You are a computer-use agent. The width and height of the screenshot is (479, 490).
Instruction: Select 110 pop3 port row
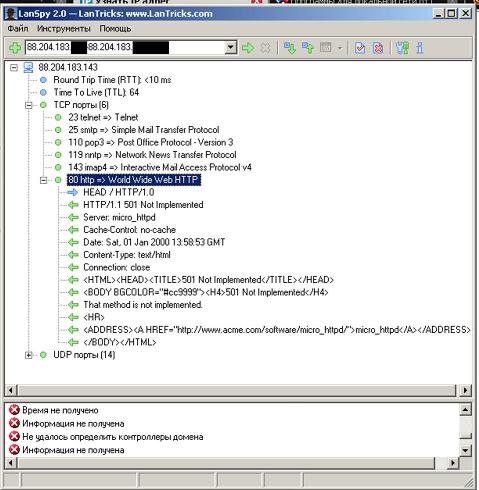tap(151, 142)
